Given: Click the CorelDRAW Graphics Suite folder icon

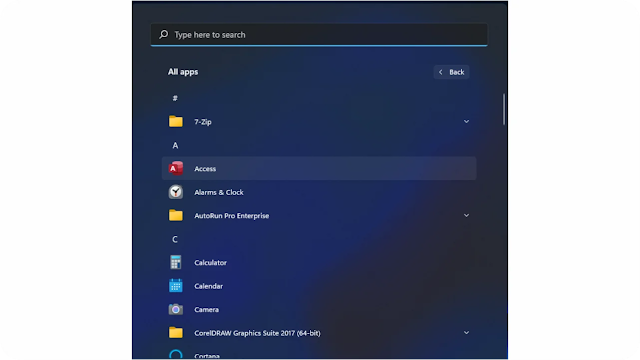Looking at the screenshot, I should coord(176,333).
